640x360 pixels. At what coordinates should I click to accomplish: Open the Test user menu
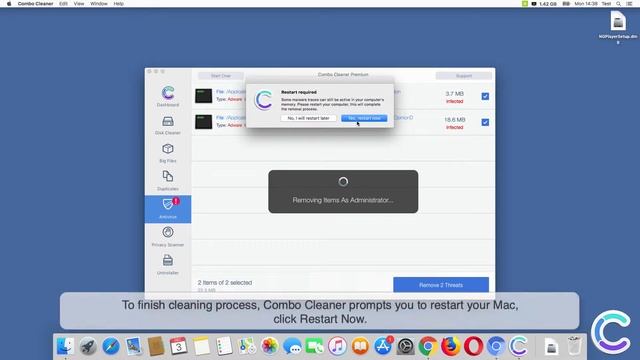[x=606, y=4]
